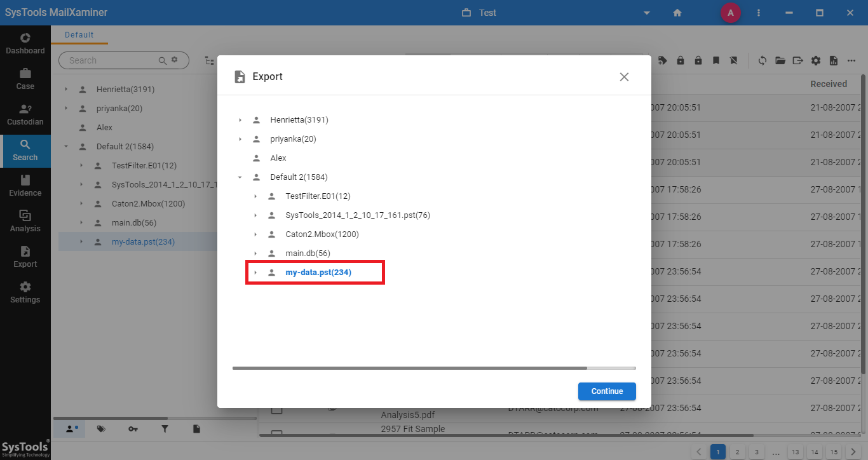Click the bookmark icon in the toolbar

[x=716, y=60]
